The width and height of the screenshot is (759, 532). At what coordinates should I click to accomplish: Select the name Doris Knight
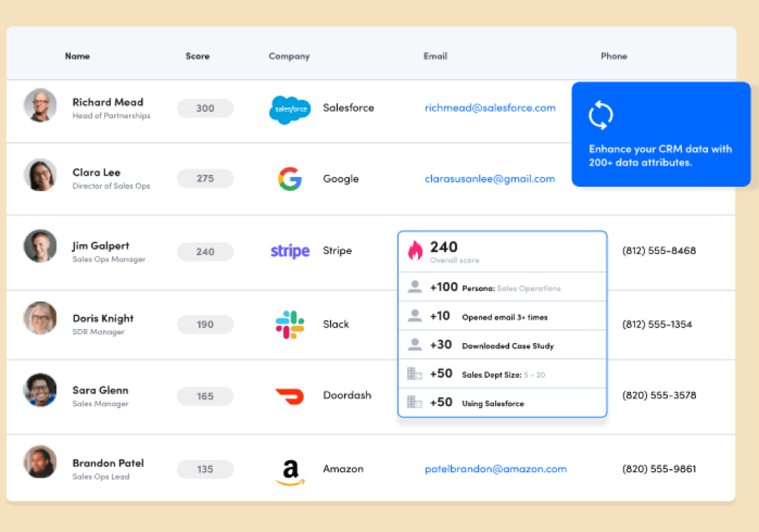pyautogui.click(x=103, y=319)
